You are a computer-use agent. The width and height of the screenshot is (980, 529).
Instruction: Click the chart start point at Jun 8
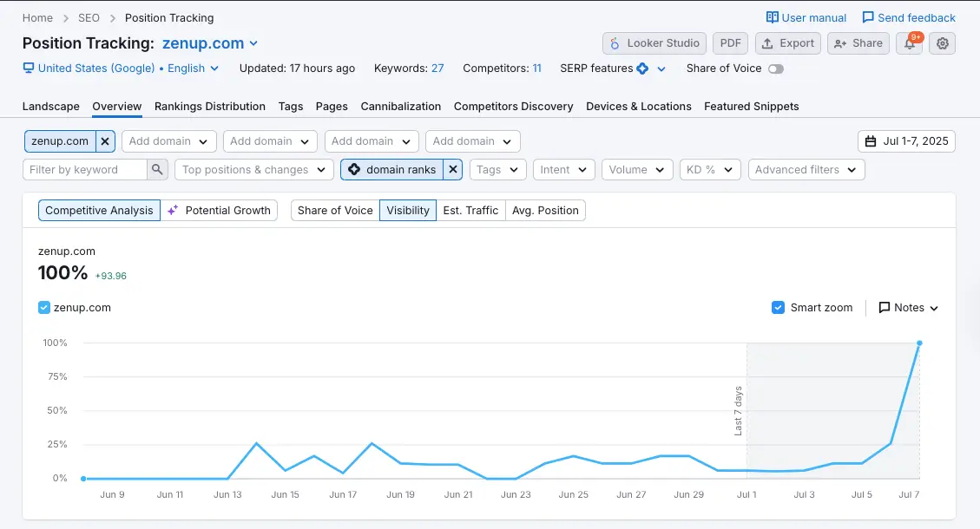tap(83, 479)
